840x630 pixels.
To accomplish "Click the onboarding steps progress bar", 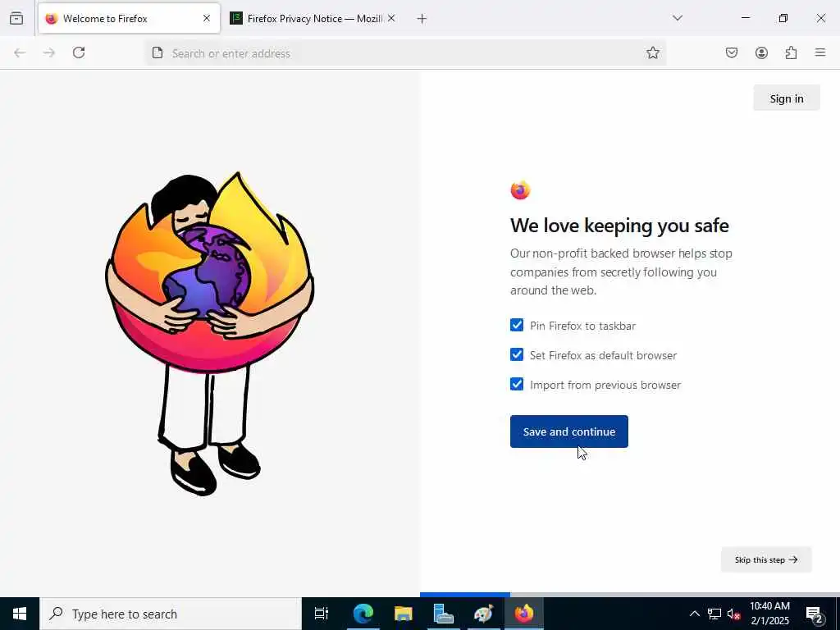I will click(630, 595).
